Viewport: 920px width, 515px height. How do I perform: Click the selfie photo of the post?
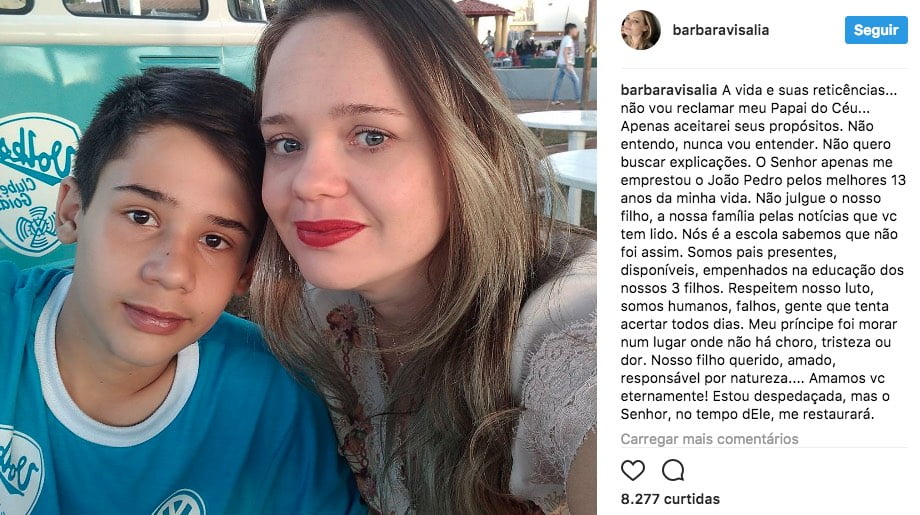tap(298, 258)
